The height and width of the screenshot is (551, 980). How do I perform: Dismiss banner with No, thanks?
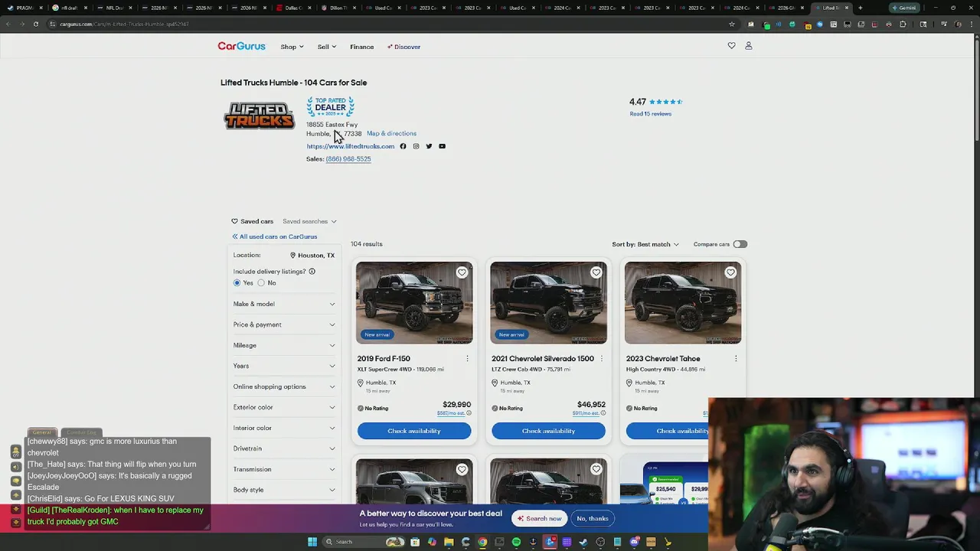(593, 519)
